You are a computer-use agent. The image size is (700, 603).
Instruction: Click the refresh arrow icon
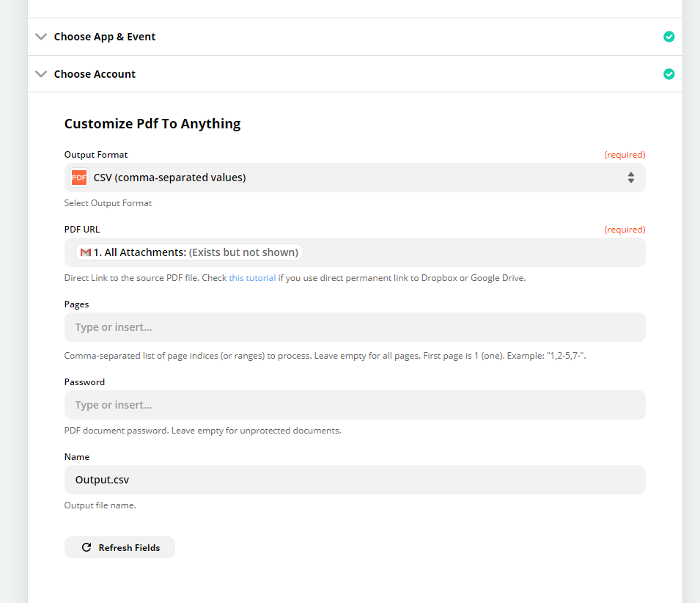click(86, 547)
